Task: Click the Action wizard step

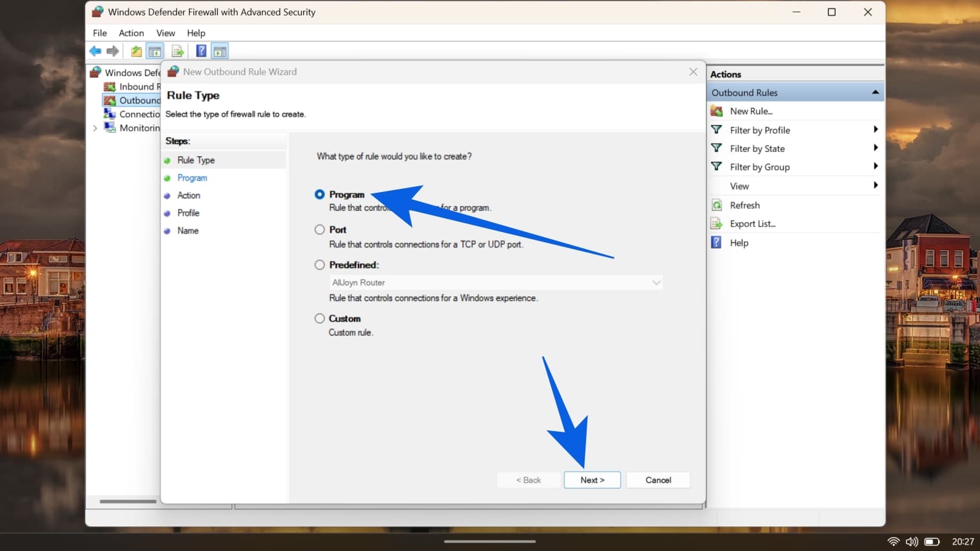Action: (189, 195)
